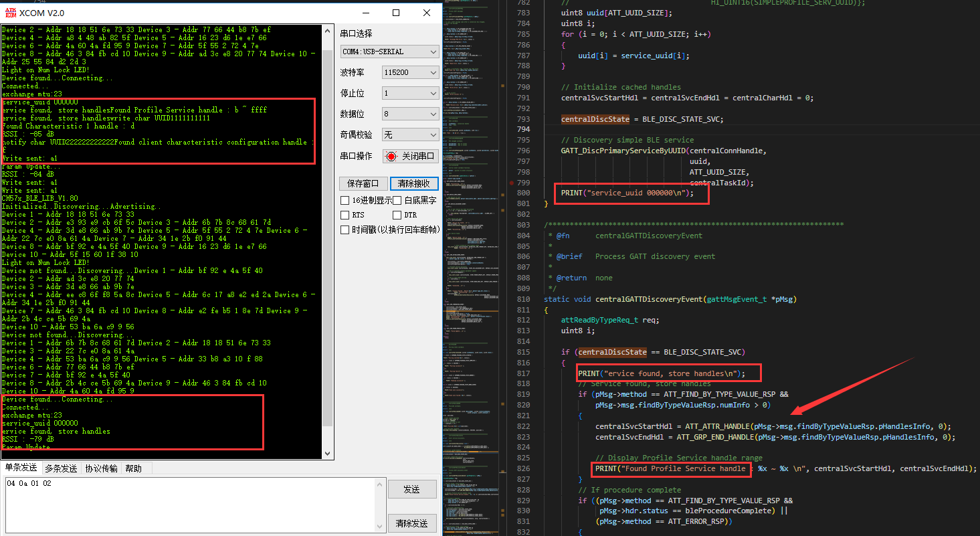Open the 奇偶校验 parity dropdown
This screenshot has height=536, width=980.
411,135
